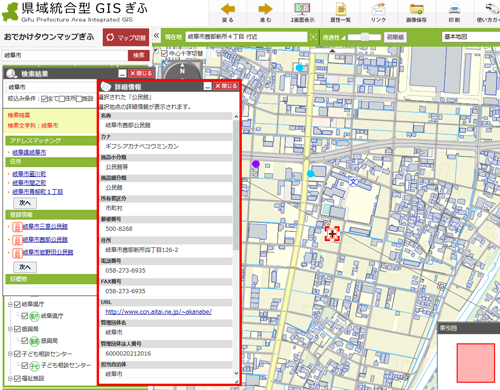Close the 詳細情報 panel with 閉じる

tap(226, 86)
